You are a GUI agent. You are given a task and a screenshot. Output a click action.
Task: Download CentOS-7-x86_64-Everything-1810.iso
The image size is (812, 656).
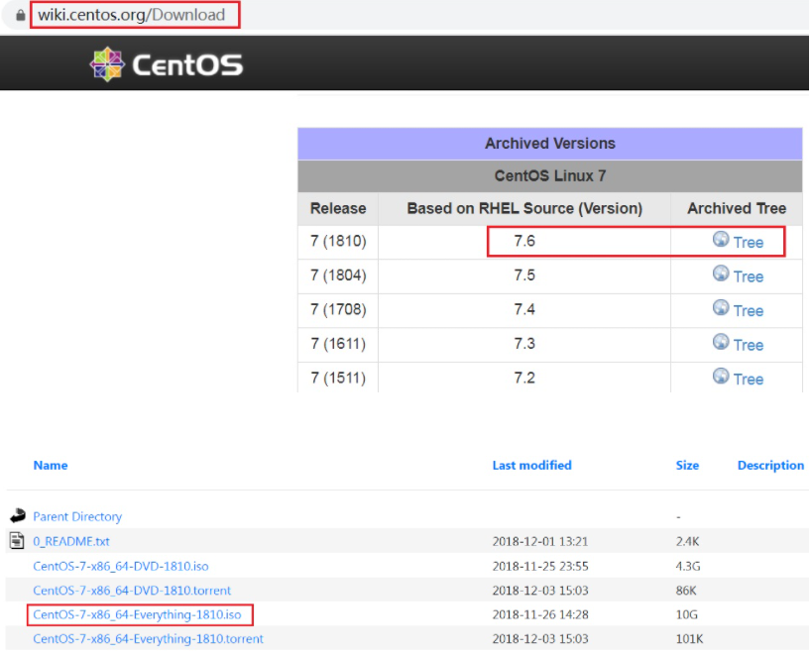137,614
